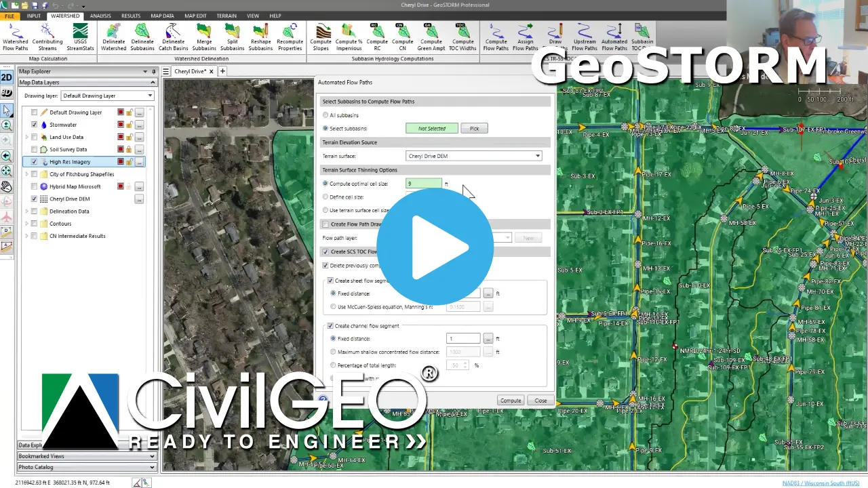Click the optimal cell size input field
The image size is (868, 488).
tap(424, 184)
